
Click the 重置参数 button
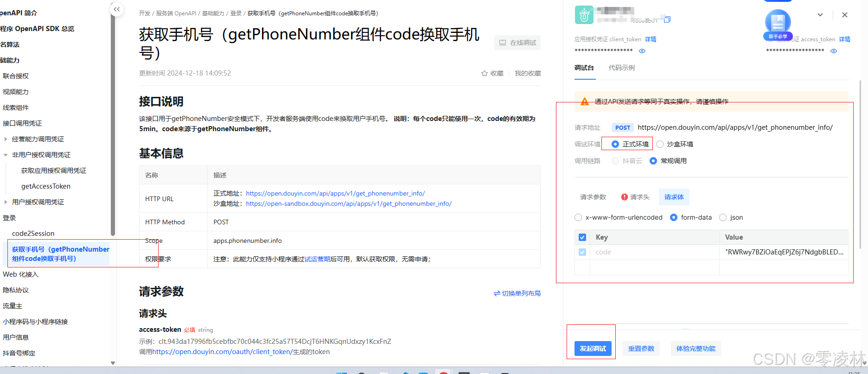pyautogui.click(x=641, y=349)
